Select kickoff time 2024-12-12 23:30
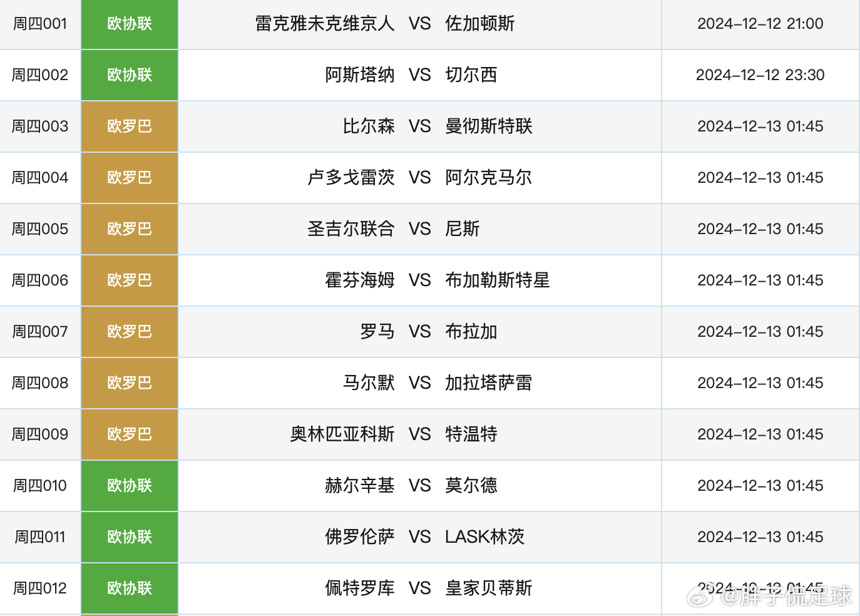The height and width of the screenshot is (616, 860). tap(760, 75)
